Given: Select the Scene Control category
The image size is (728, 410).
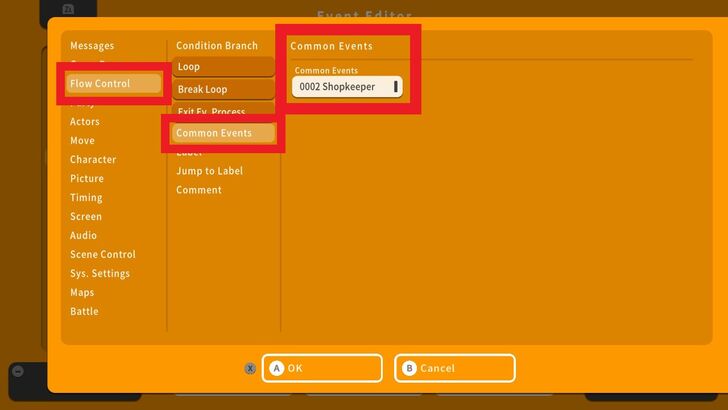Looking at the screenshot, I should point(103,255).
